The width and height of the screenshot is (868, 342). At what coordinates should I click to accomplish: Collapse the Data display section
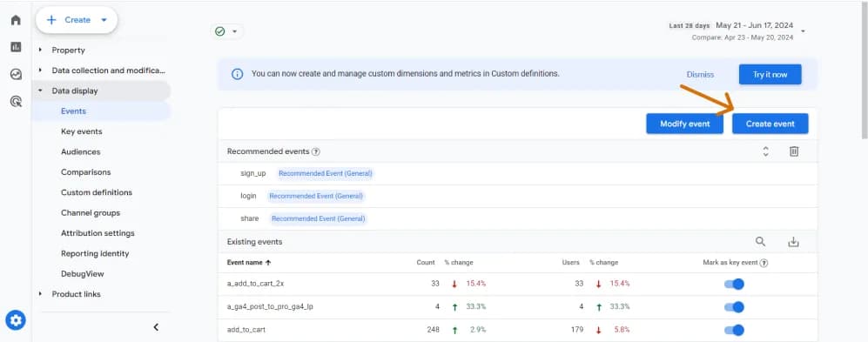click(x=40, y=91)
